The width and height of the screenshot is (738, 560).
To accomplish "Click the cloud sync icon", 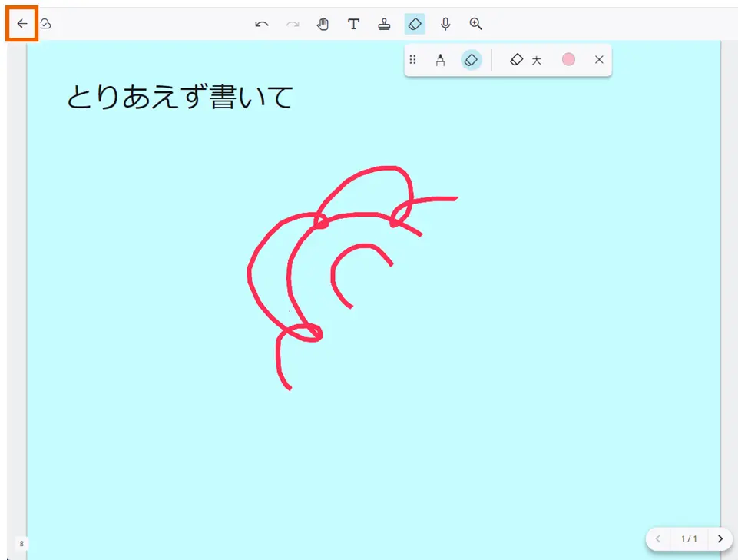I will pyautogui.click(x=45, y=24).
